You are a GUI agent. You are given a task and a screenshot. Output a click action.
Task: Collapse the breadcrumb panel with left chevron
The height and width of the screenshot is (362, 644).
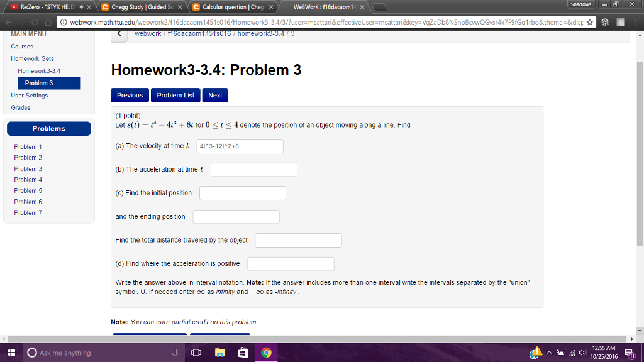pyautogui.click(x=119, y=35)
